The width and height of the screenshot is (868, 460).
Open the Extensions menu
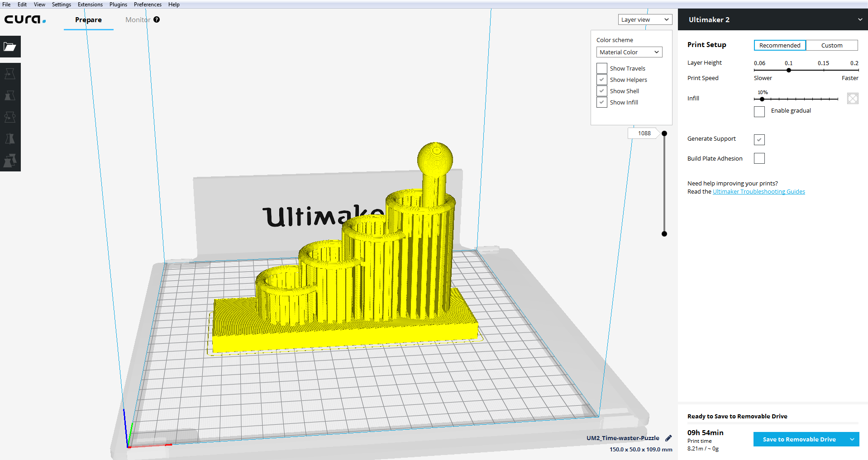tap(90, 4)
